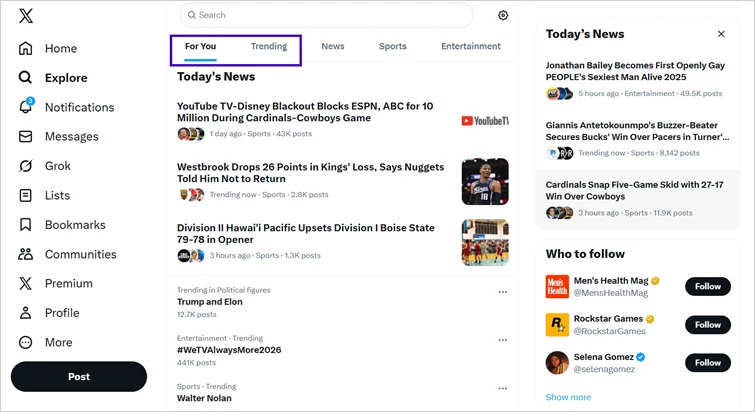
Task: Click the X logo in sidebar
Action: click(26, 15)
